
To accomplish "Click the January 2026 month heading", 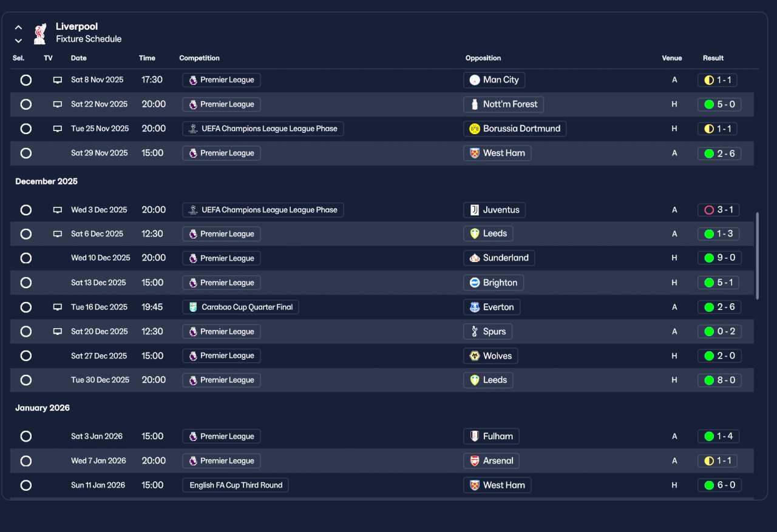I will coord(42,408).
